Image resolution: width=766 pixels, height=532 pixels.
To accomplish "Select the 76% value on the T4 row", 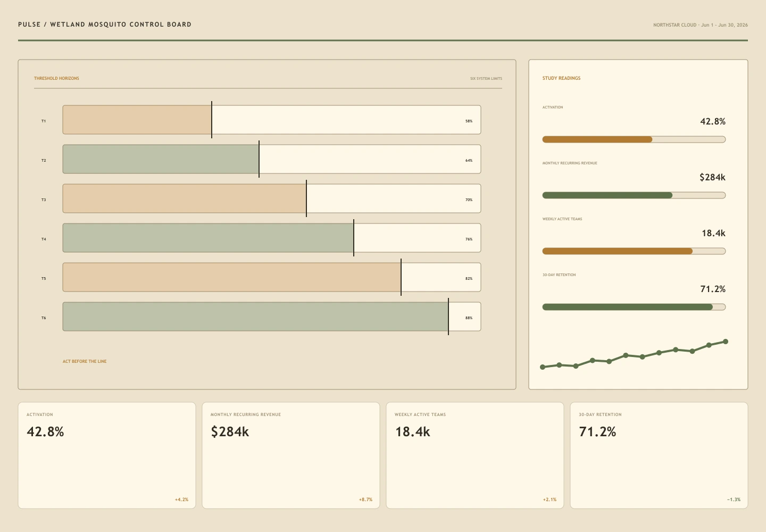I will pos(469,239).
